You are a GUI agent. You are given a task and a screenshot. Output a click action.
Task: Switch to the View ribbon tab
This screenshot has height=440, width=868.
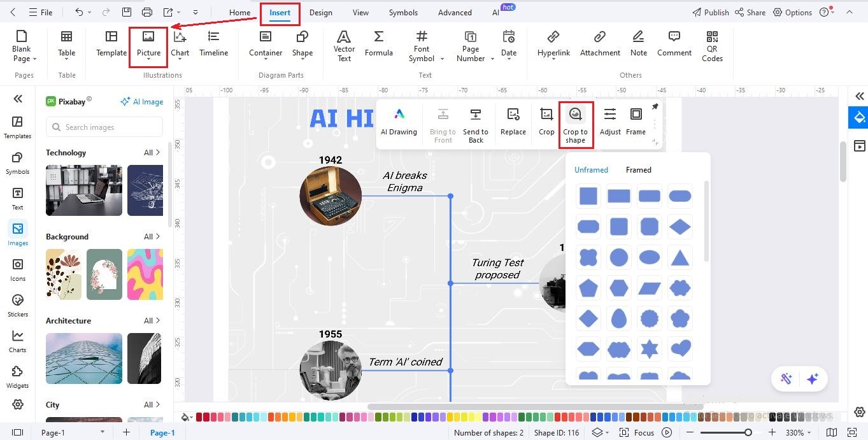(360, 12)
